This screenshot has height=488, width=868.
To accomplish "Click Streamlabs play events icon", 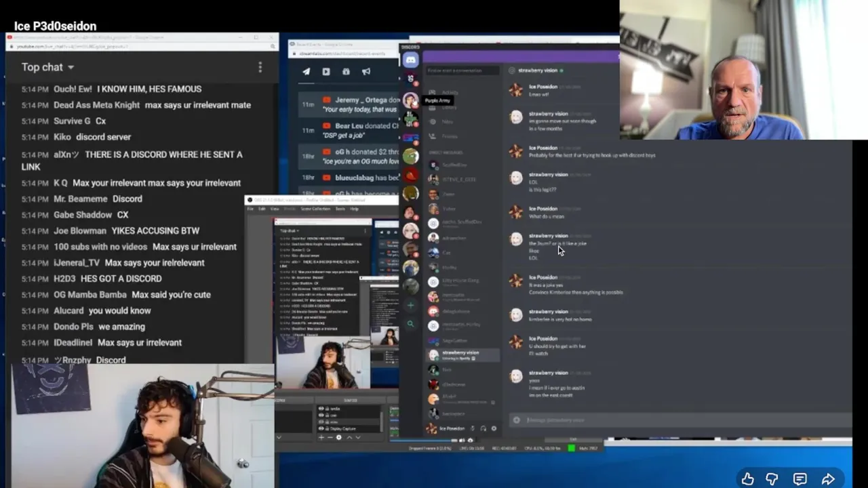I will tap(326, 71).
